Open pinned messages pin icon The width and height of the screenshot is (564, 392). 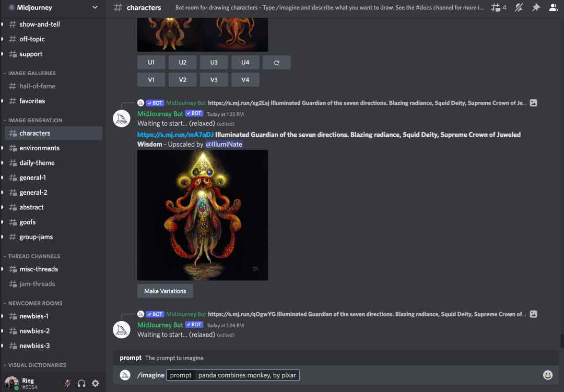coord(536,8)
